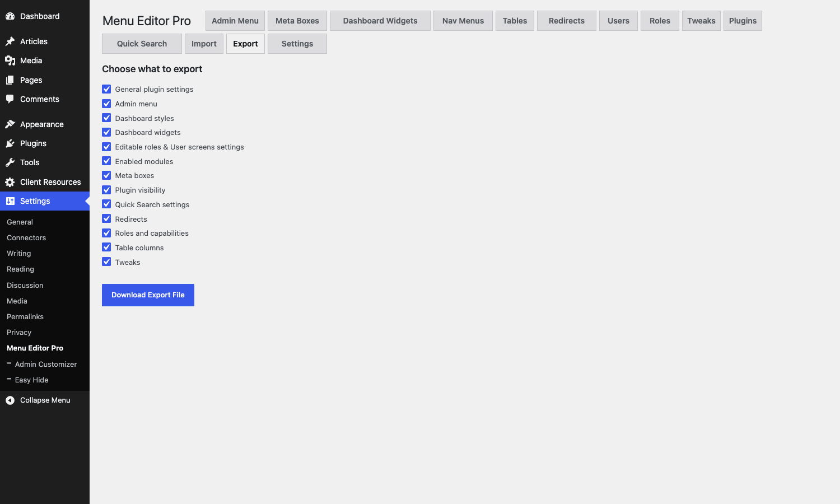Select the Export tab
840x504 pixels.
[x=245, y=44]
